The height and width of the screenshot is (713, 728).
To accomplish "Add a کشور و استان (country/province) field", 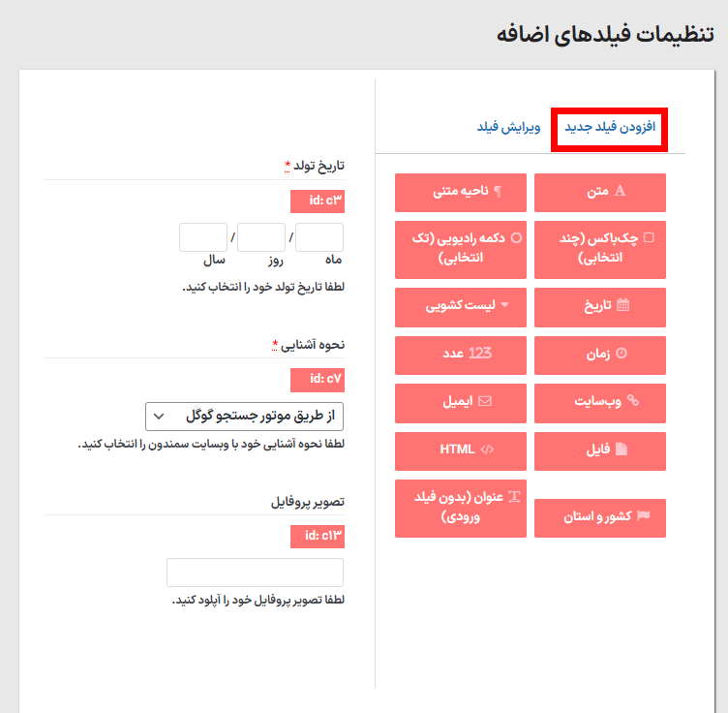I will (x=600, y=517).
